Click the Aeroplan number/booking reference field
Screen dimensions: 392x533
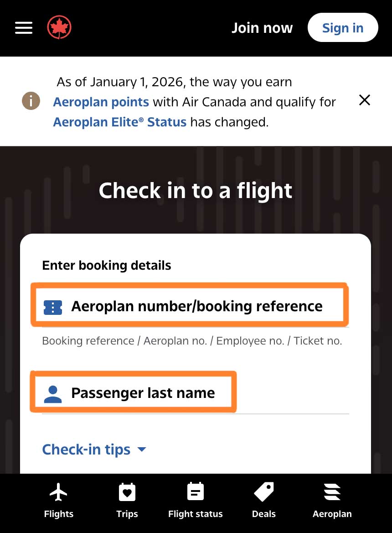tap(197, 306)
